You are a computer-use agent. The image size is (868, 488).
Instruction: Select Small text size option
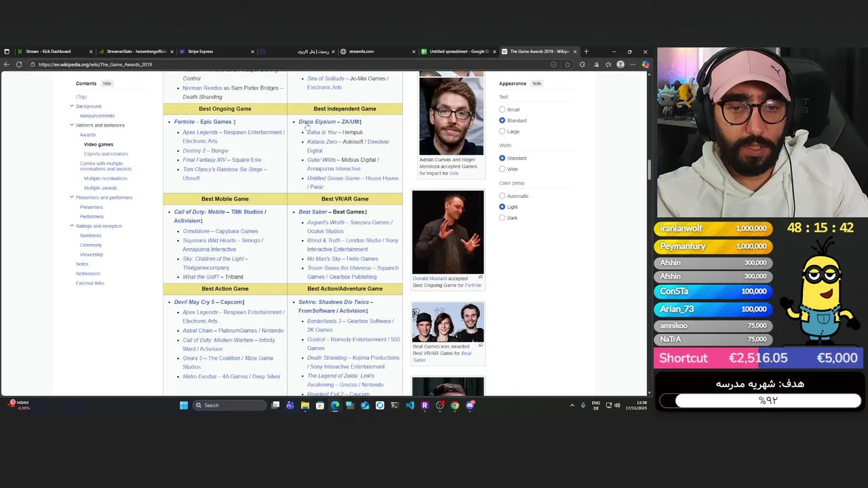pyautogui.click(x=502, y=110)
